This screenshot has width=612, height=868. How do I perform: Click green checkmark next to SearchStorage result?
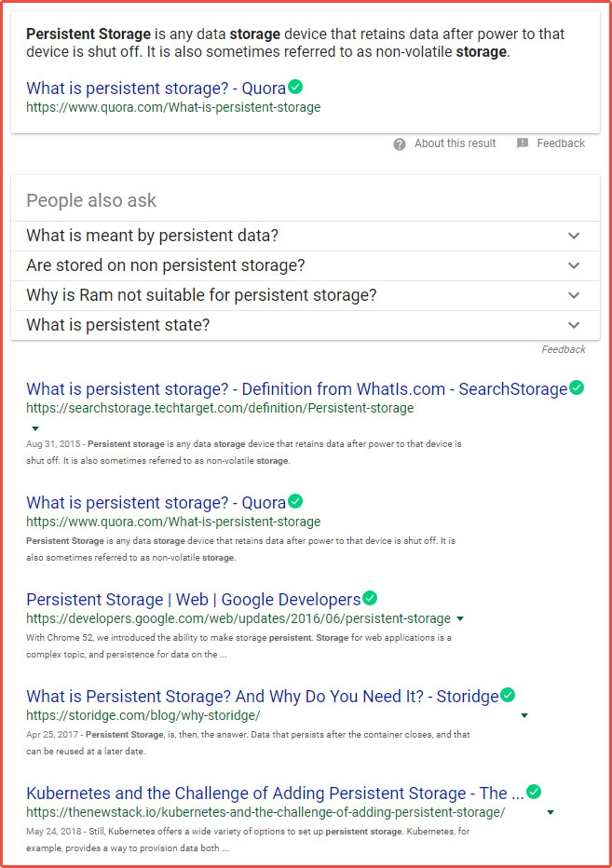[577, 387]
